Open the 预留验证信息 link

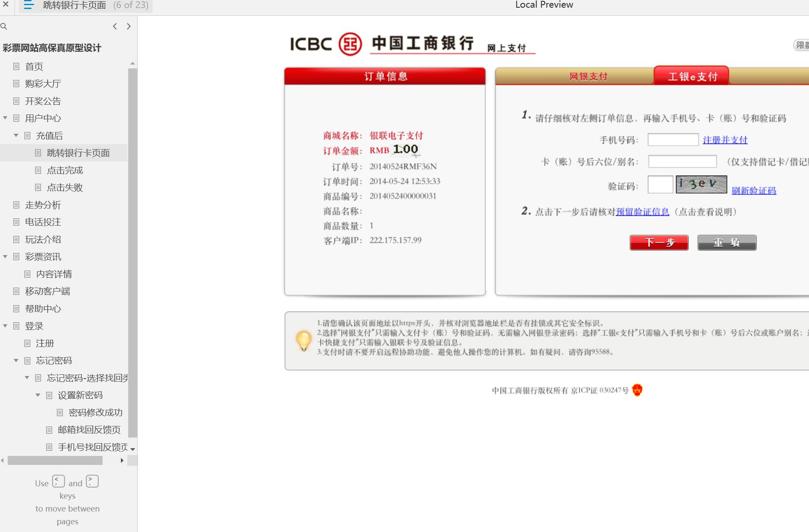click(642, 212)
